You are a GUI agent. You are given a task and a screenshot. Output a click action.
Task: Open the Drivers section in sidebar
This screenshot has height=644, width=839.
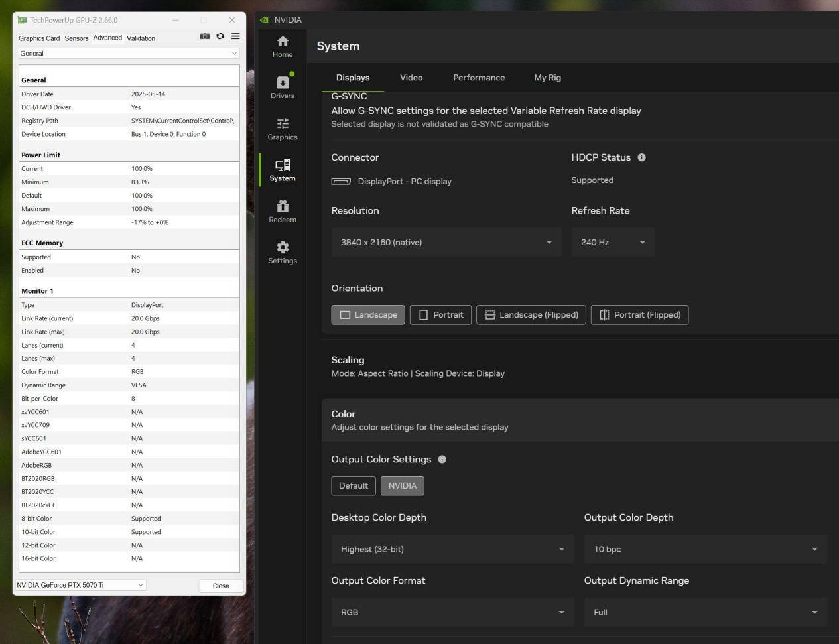pos(283,87)
